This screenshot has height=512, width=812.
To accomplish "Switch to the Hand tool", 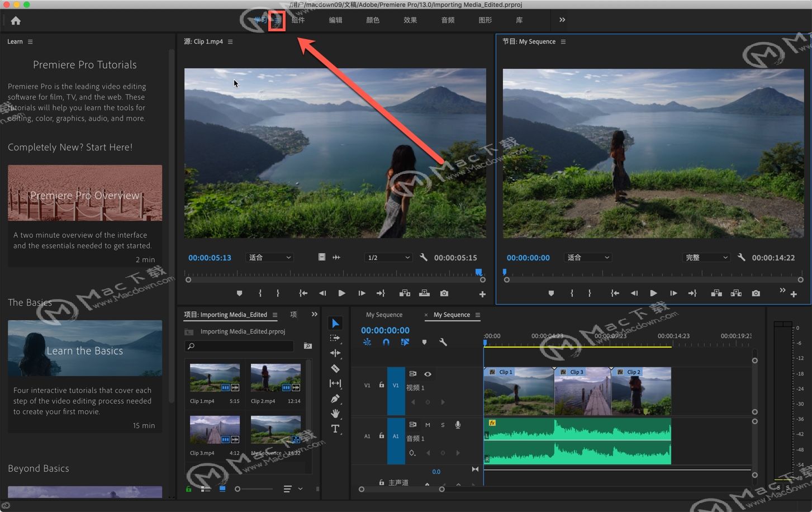I will click(335, 414).
